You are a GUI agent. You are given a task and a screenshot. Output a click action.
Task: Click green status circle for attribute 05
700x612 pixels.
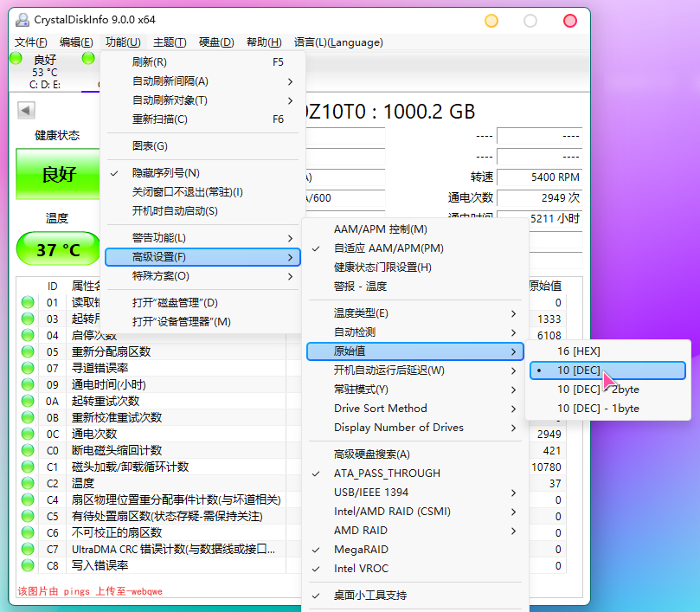28,351
